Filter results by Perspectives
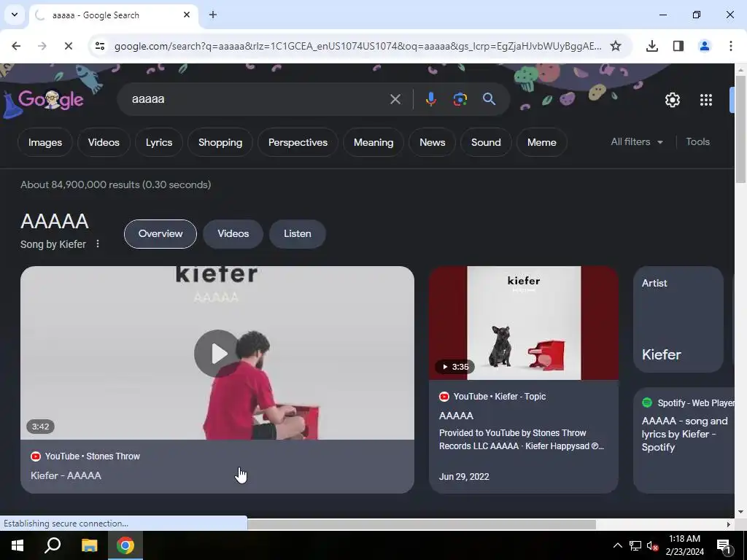Image resolution: width=747 pixels, height=560 pixels. [x=298, y=142]
